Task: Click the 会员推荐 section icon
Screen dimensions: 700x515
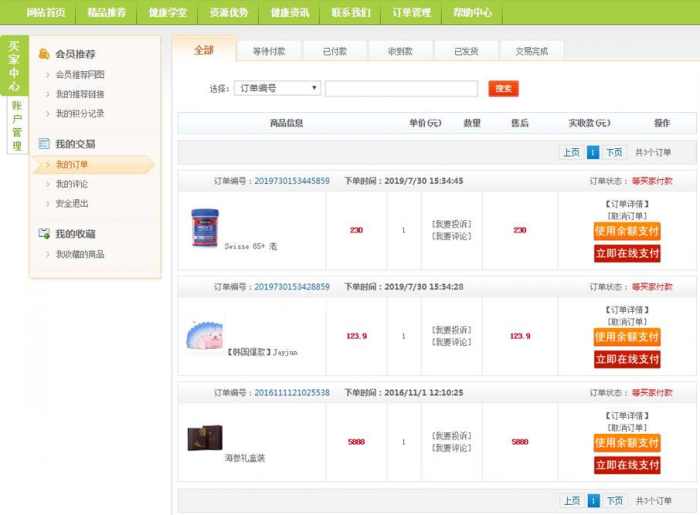Action: [44, 54]
